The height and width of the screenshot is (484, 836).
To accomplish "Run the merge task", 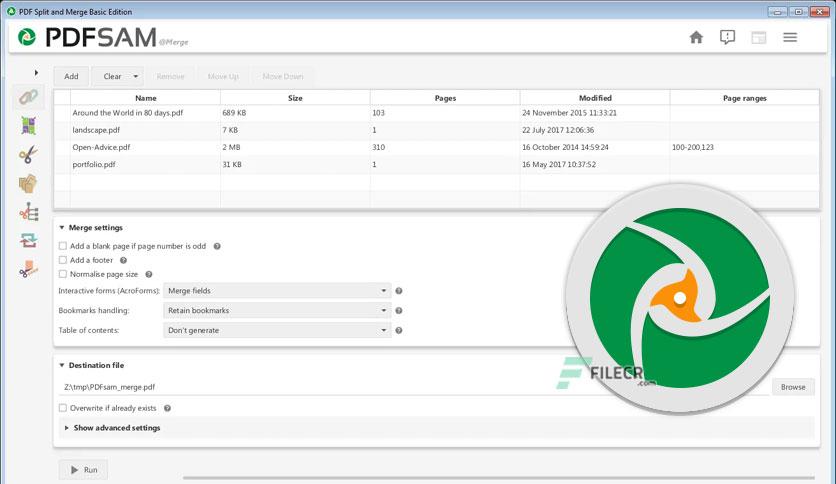I will (84, 470).
